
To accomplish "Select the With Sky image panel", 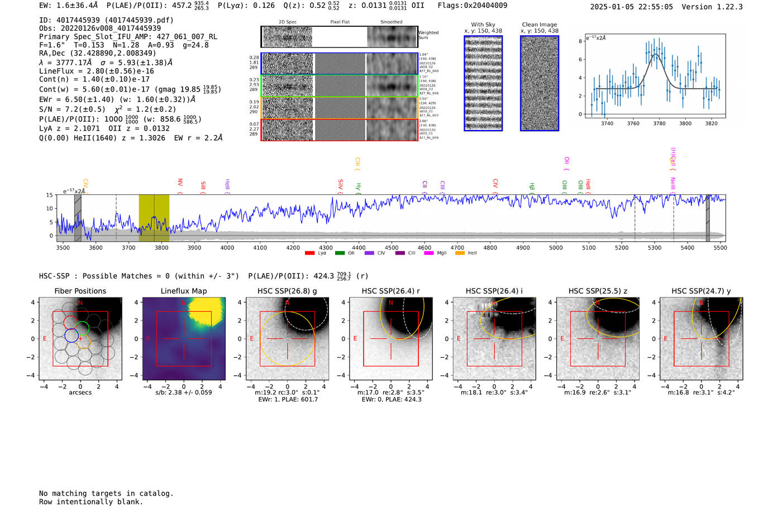I will [483, 83].
